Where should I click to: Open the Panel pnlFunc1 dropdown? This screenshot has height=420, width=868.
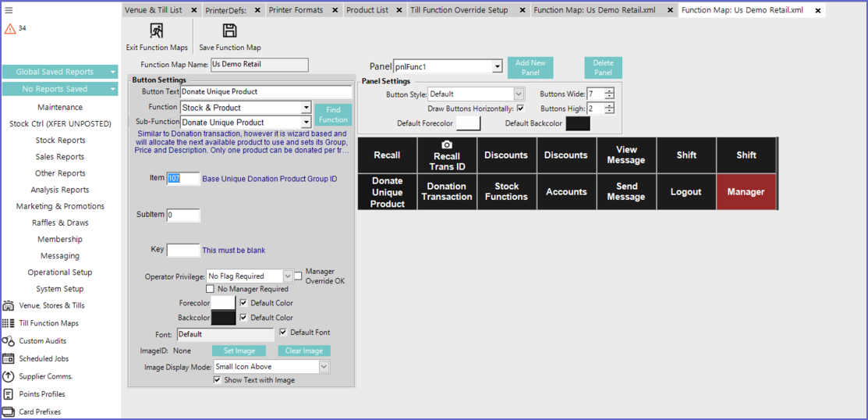(x=498, y=67)
